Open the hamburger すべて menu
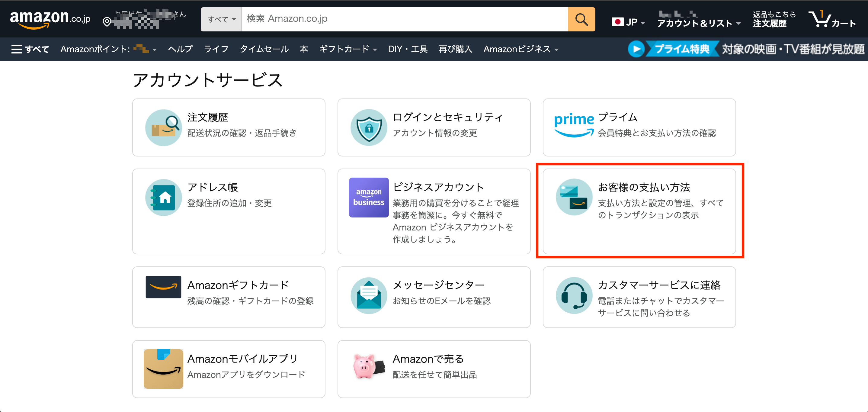The image size is (868, 412). (x=30, y=49)
